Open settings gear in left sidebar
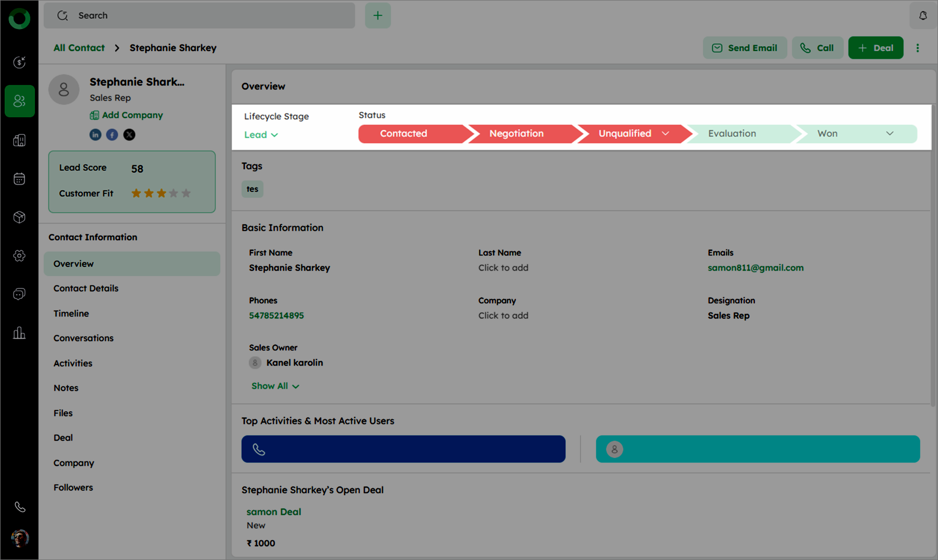Viewport: 938px width, 560px height. tap(19, 256)
